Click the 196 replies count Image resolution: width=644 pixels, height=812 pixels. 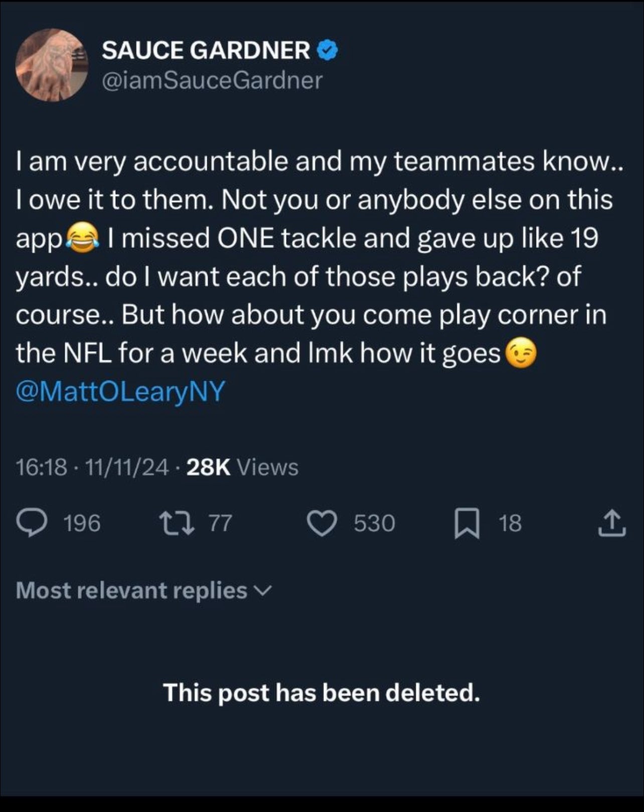[x=82, y=523]
